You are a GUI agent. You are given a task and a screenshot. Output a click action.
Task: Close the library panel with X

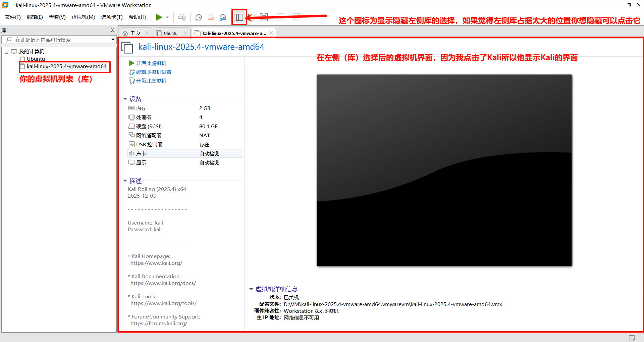click(x=112, y=30)
